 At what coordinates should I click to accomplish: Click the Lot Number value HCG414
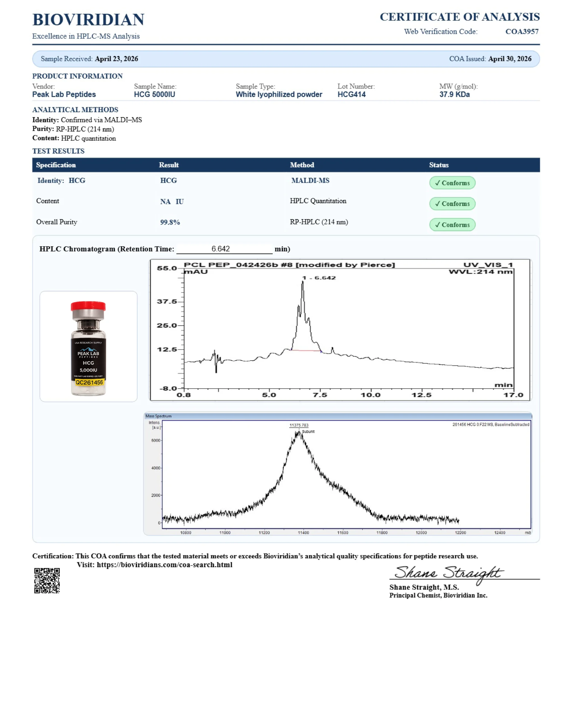pyautogui.click(x=351, y=94)
